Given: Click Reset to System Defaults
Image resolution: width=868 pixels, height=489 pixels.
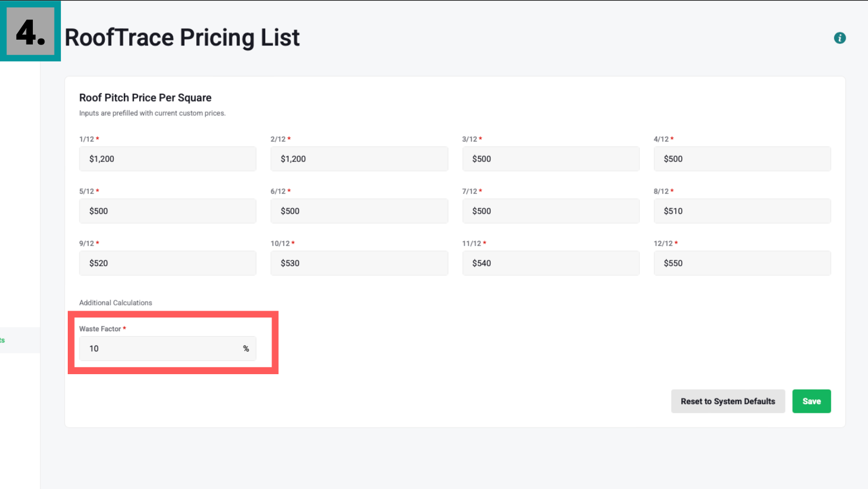Looking at the screenshot, I should (728, 401).
